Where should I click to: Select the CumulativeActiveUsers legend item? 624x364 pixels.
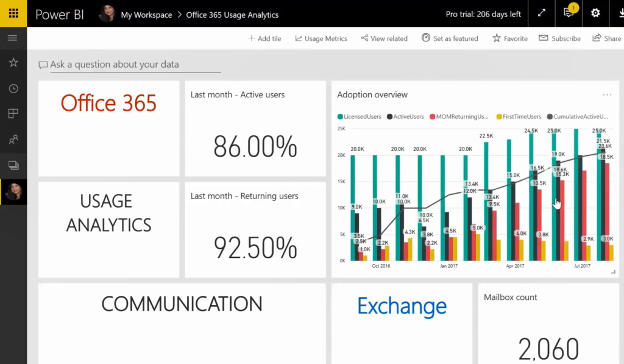point(578,116)
